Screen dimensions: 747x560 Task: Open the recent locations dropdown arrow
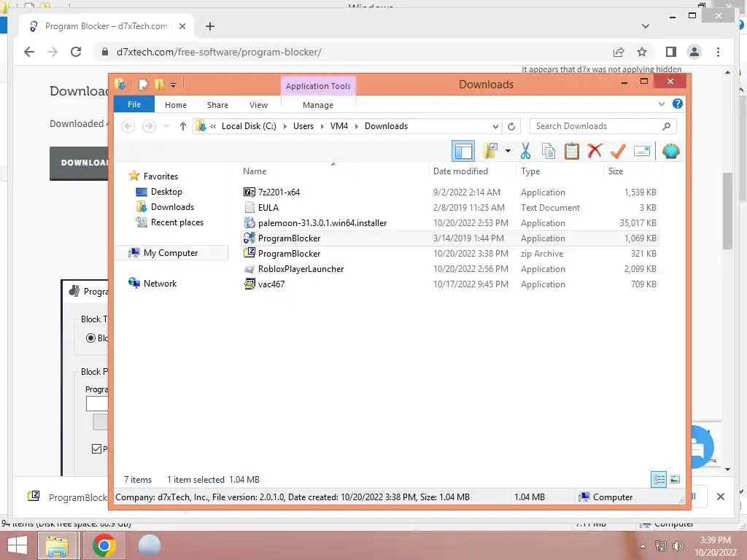pyautogui.click(x=166, y=126)
